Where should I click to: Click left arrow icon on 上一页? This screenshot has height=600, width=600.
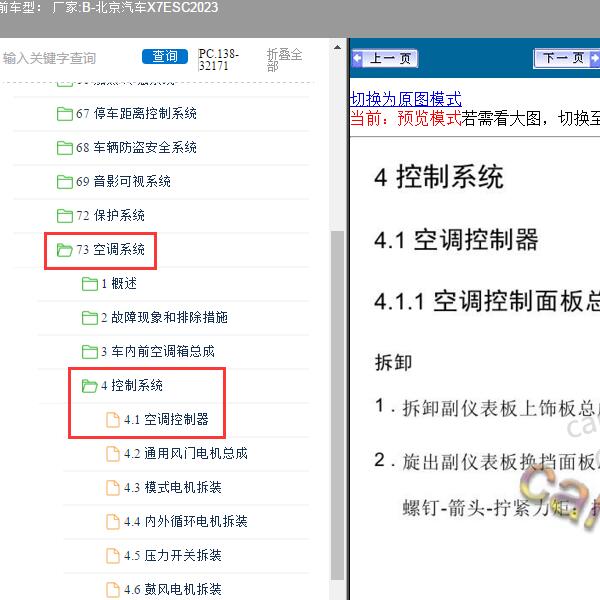357,59
